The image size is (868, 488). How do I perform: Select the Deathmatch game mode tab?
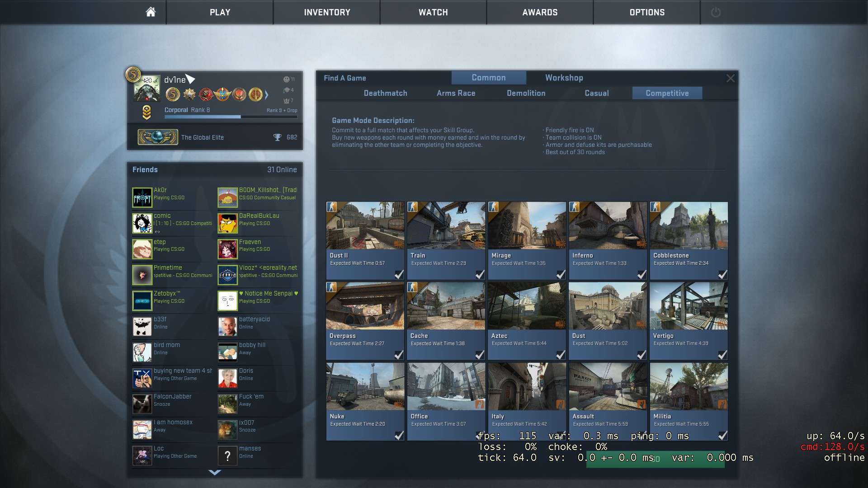(x=385, y=93)
